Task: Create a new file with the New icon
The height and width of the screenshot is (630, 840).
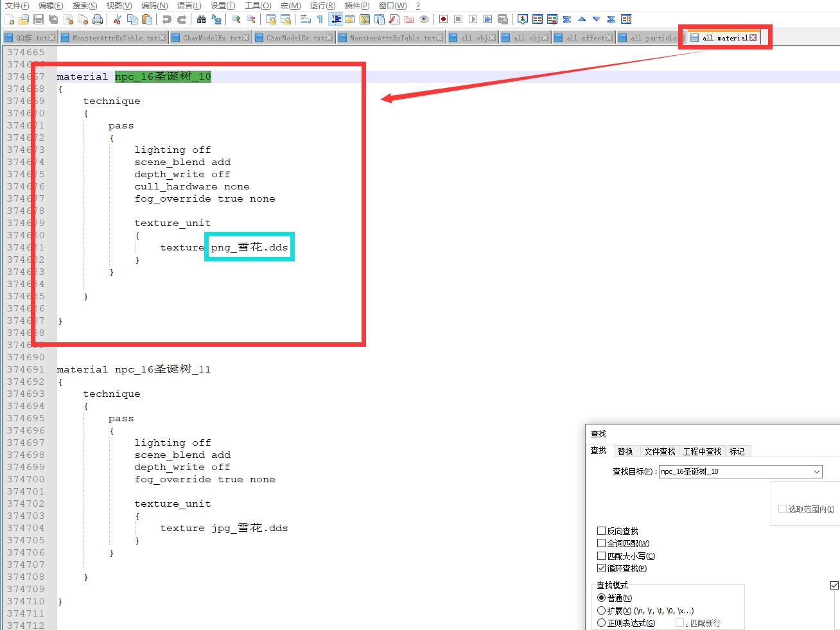Action: pyautogui.click(x=10, y=19)
